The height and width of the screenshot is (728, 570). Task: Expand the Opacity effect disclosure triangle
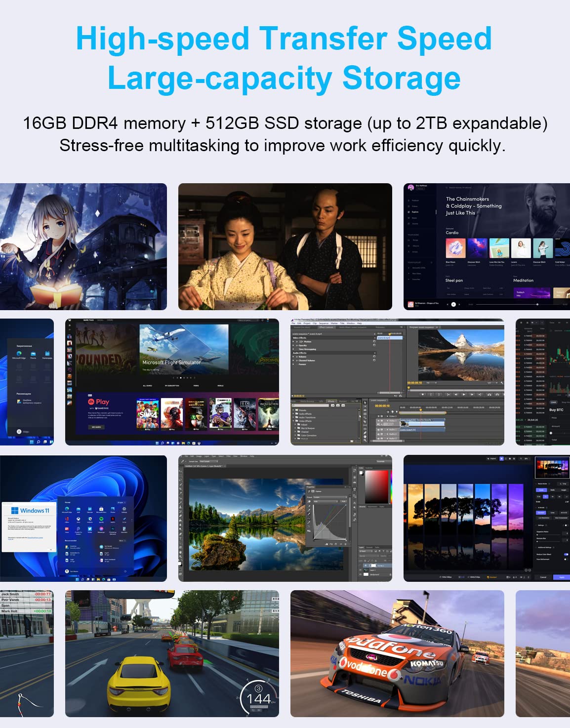coord(293,345)
